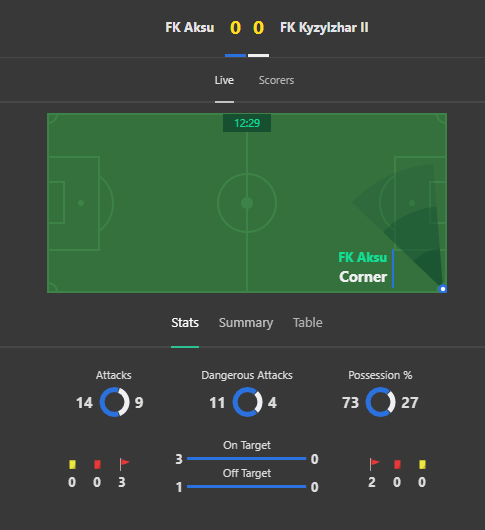Click FK Kyzylzhar II's yellow card icon
The width and height of the screenshot is (485, 530).
[x=422, y=464]
